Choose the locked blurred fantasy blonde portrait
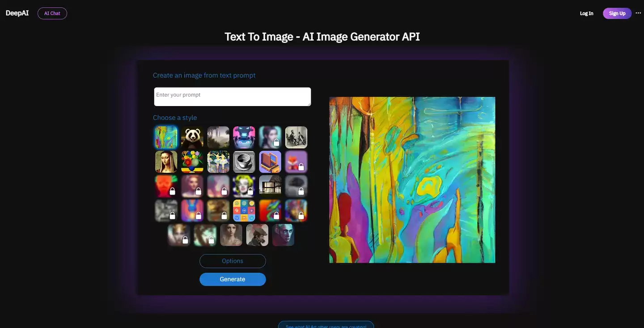Viewport: 644px width, 328px height. click(179, 235)
